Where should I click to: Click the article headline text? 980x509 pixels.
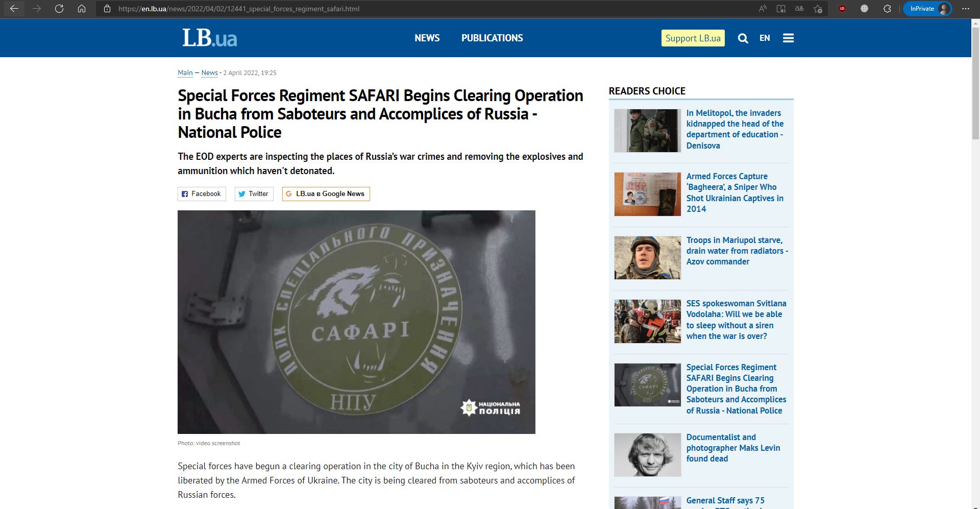[380, 114]
